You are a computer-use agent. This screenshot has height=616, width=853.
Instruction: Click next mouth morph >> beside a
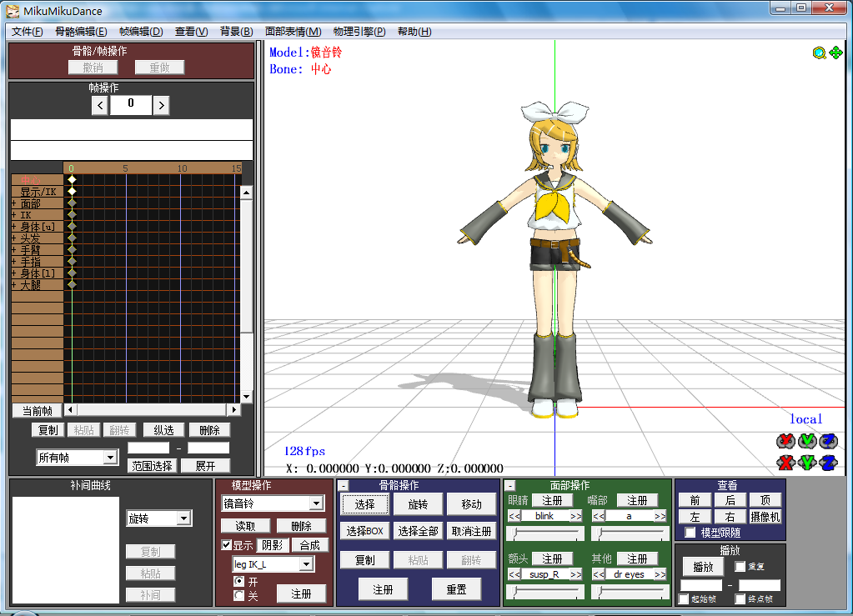pyautogui.click(x=660, y=516)
